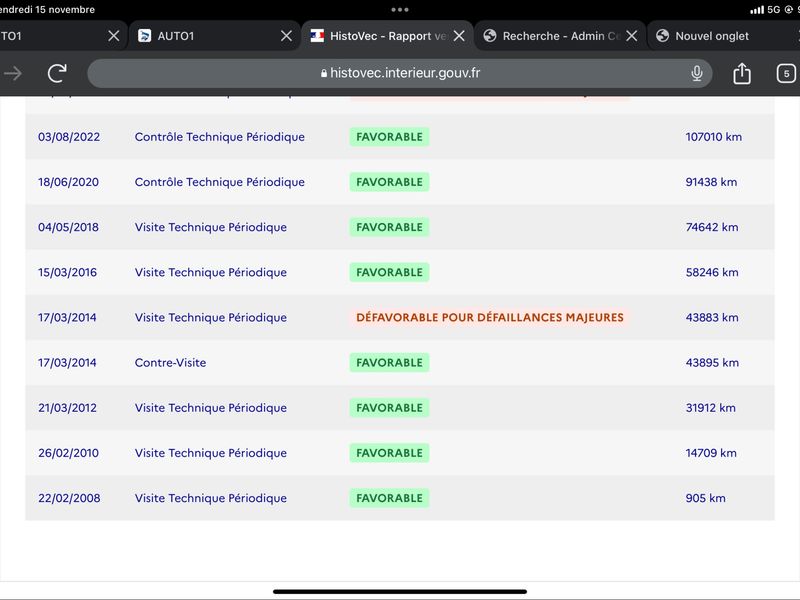Viewport: 800px width, 600px height.
Task: Select the 31912 km mileage value
Action: click(710, 408)
